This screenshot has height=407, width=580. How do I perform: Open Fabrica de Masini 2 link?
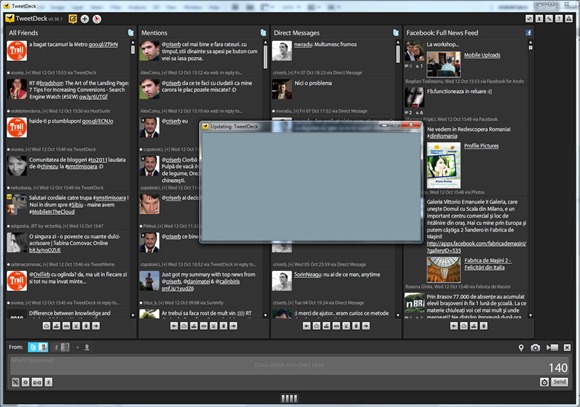[488, 264]
